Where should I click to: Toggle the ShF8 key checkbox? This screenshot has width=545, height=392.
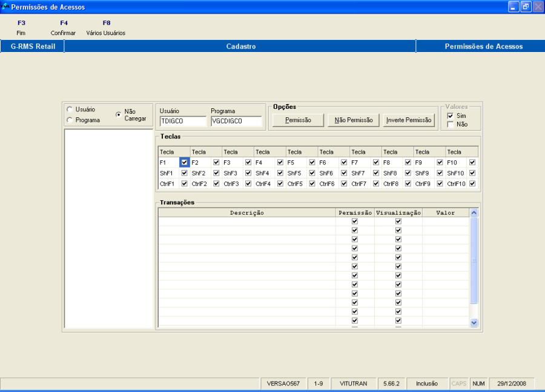coord(408,173)
